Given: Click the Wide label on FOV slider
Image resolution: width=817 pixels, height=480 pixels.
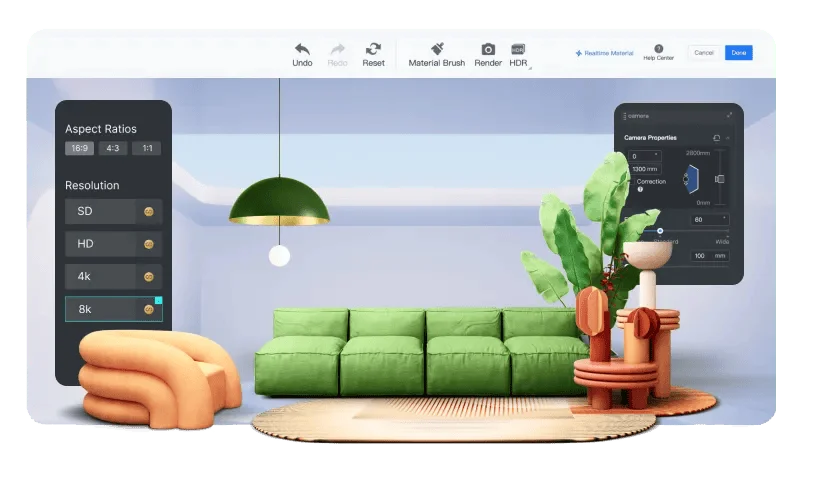Looking at the screenshot, I should pos(722,242).
